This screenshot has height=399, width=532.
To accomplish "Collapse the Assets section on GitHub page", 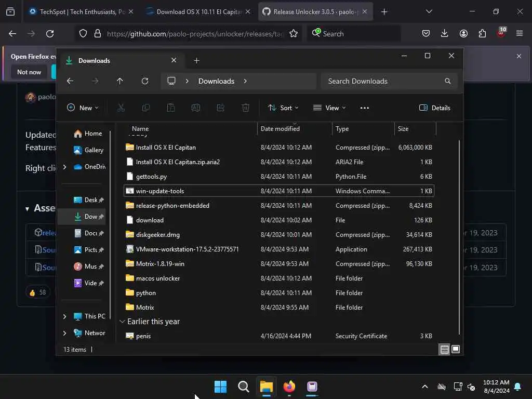I will (x=27, y=209).
